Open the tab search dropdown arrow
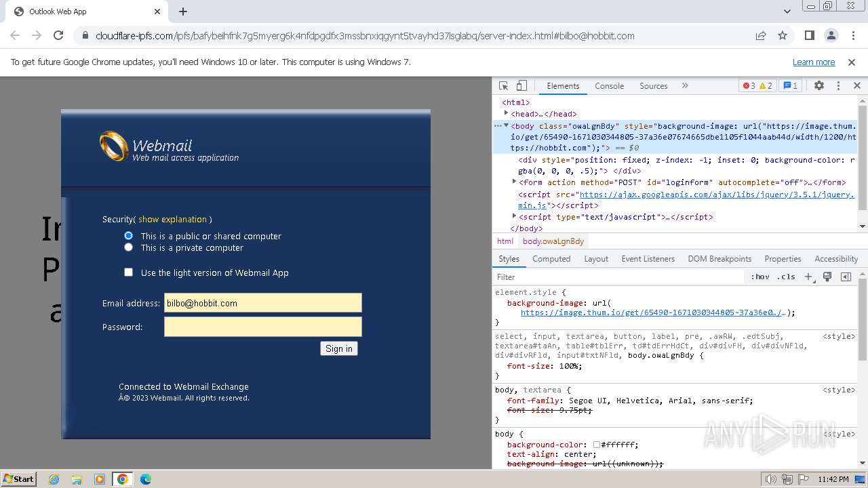 [x=787, y=12]
